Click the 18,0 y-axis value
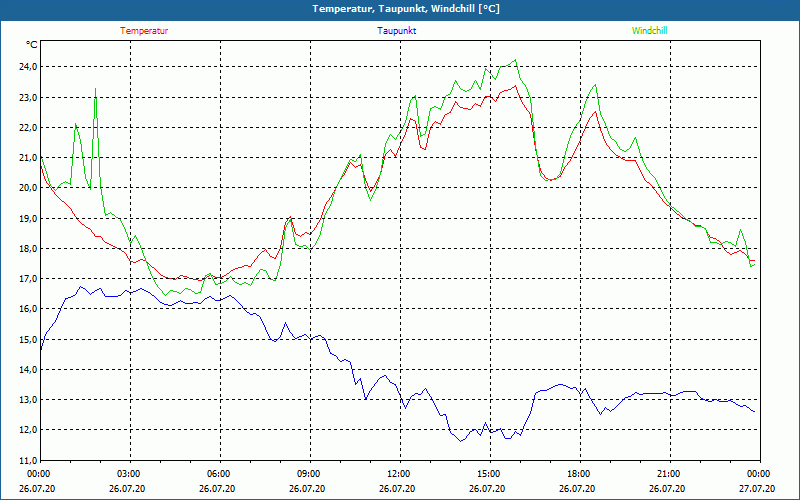 (28, 248)
